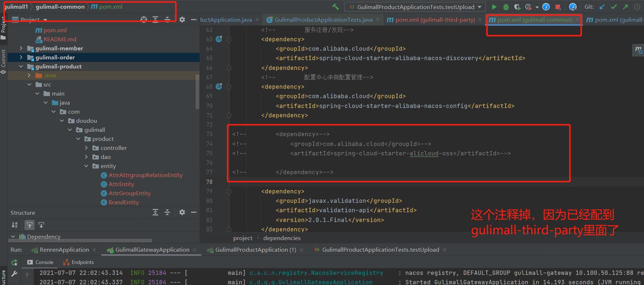Click gulimall-common breadcrumb in navigation bar

click(60, 7)
